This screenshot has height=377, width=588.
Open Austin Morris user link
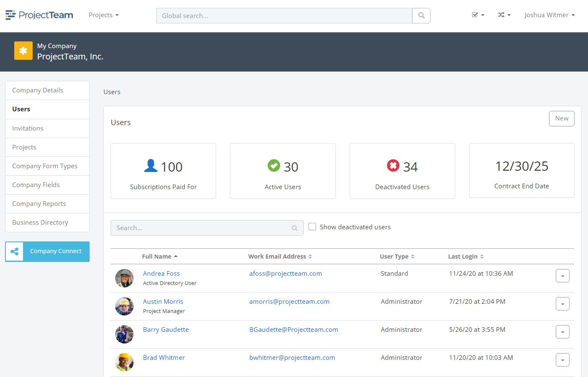pos(163,302)
